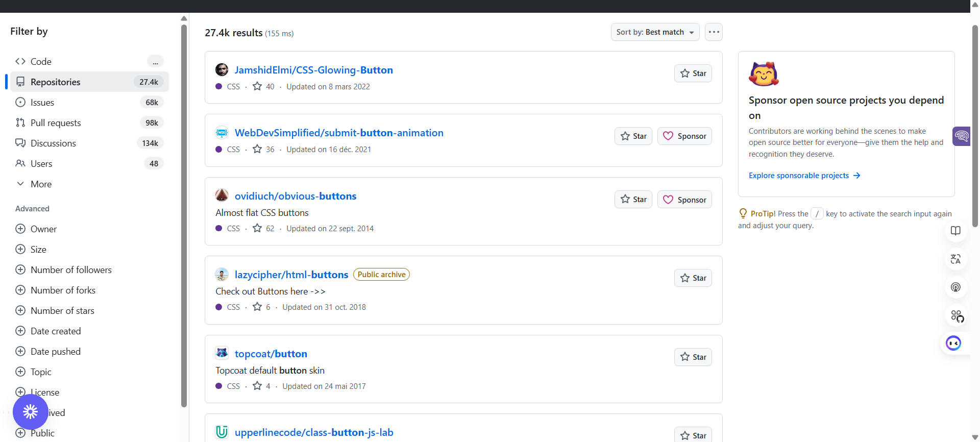Sponsor WebDevSimplified

(684, 136)
